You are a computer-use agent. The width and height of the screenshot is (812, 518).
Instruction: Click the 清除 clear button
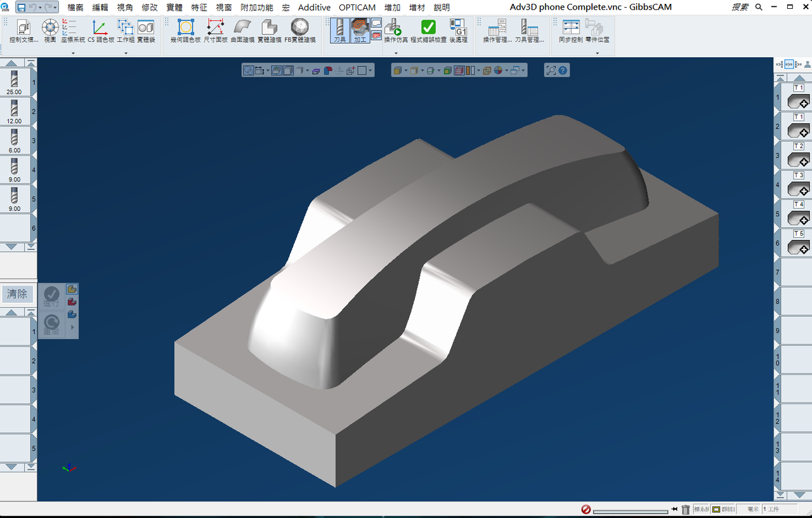point(17,294)
